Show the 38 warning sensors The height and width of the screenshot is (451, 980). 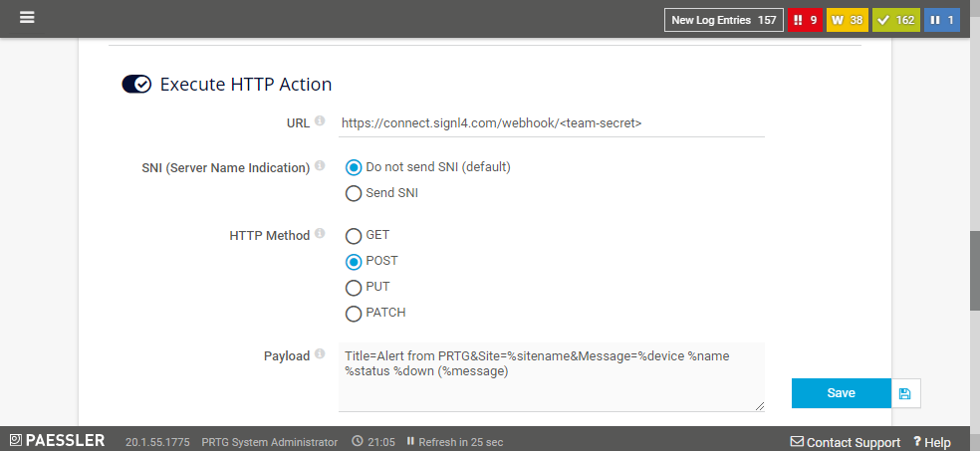point(847,20)
